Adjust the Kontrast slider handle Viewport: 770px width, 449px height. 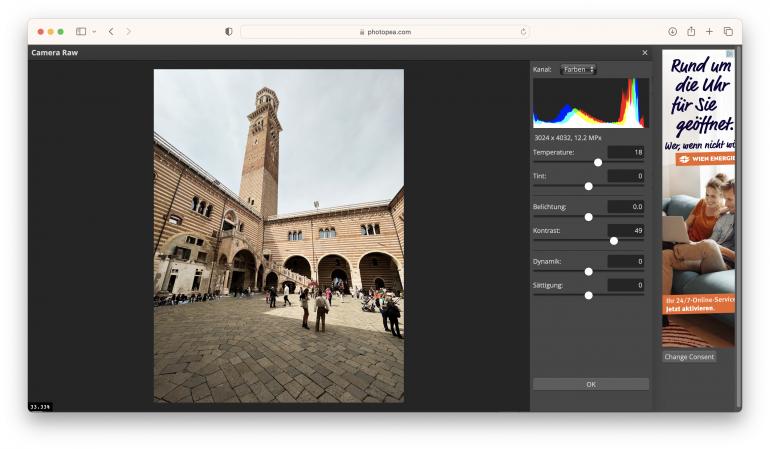tap(613, 241)
